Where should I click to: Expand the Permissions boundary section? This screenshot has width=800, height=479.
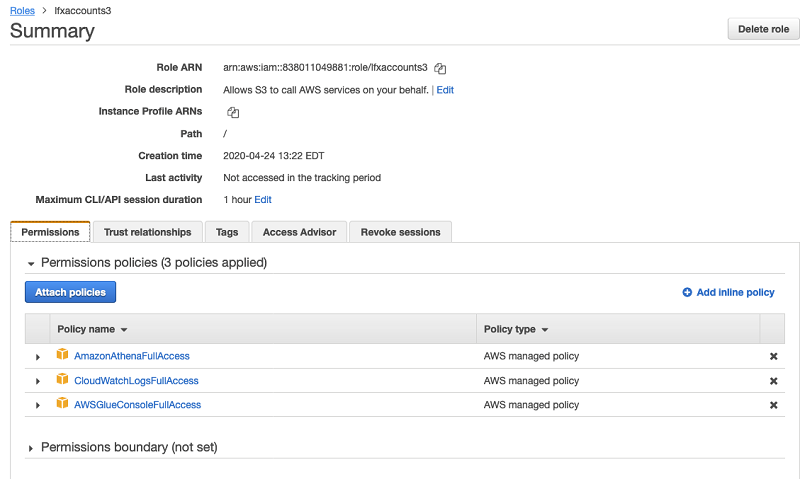click(x=31, y=448)
